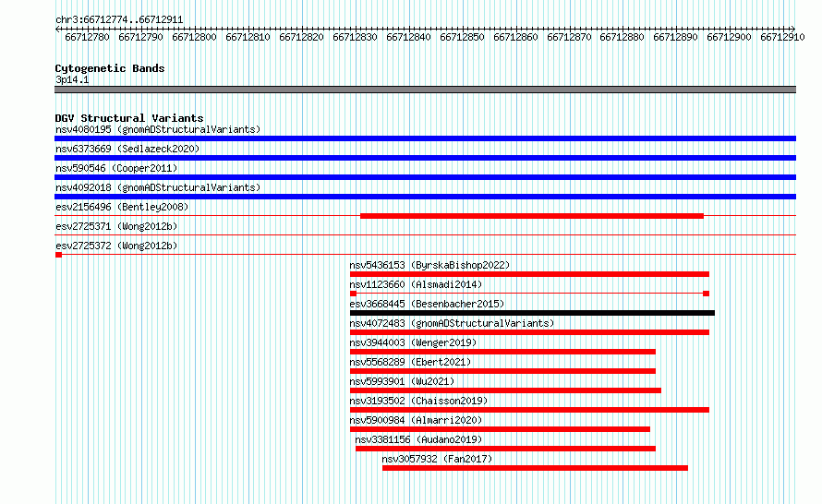Click the left red endpoint of nsv1123660
The width and height of the screenshot is (822, 504).
353,294
